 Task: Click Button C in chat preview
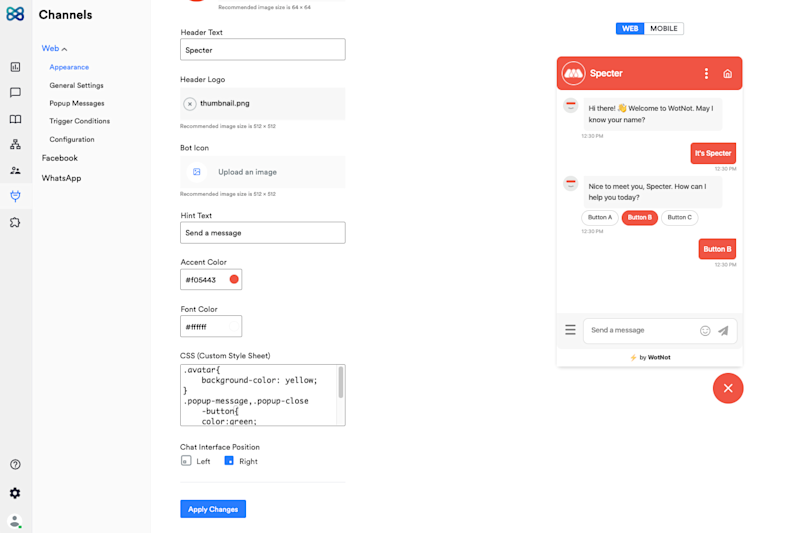click(x=680, y=217)
